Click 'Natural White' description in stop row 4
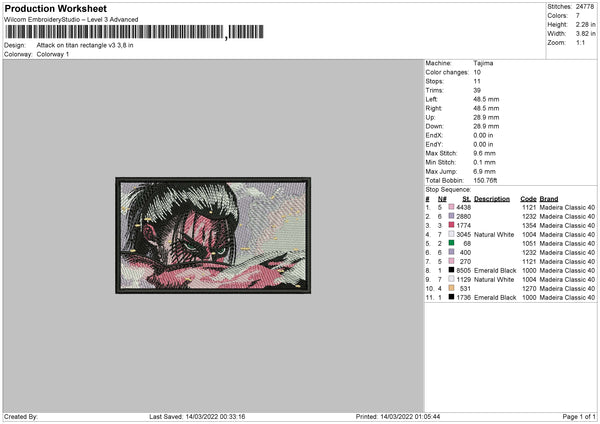The width and height of the screenshot is (600, 424). pyautogui.click(x=494, y=235)
